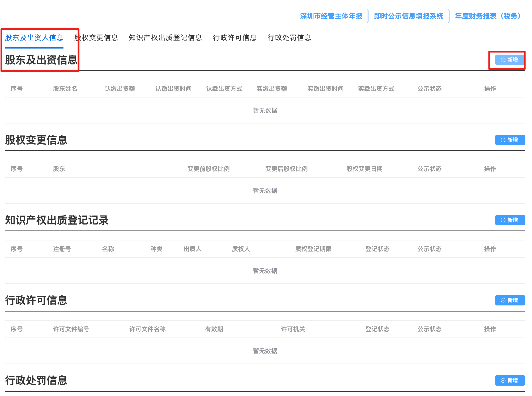
Task: Click 出质人 column header
Action: pos(192,249)
